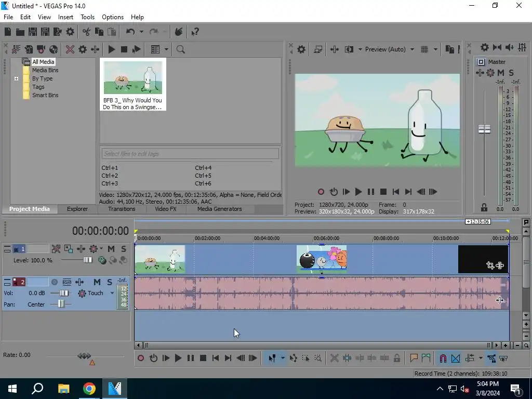Open event pan/crop on black clip
The image size is (532, 399).
(x=490, y=265)
